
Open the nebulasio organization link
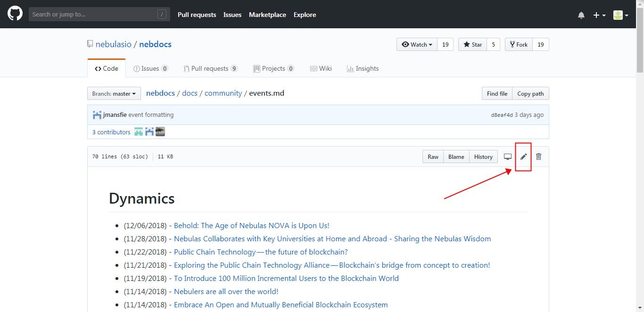pos(114,44)
